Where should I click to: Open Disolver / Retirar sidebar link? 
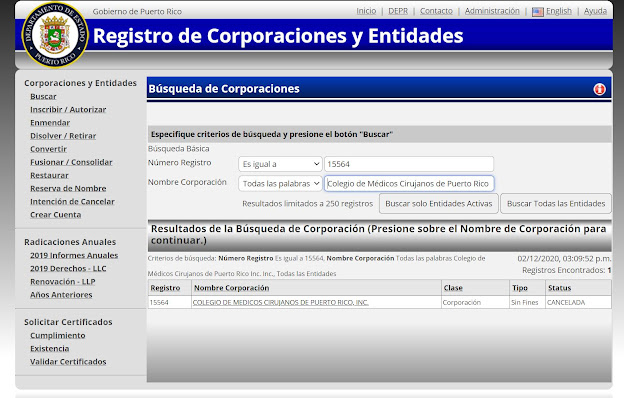pyautogui.click(x=63, y=136)
